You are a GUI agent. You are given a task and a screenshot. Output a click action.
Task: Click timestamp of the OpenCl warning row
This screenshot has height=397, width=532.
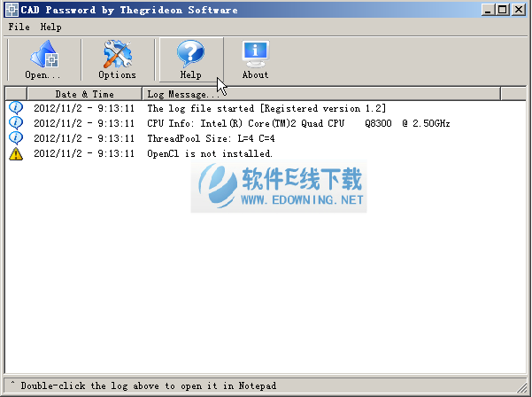(84, 153)
